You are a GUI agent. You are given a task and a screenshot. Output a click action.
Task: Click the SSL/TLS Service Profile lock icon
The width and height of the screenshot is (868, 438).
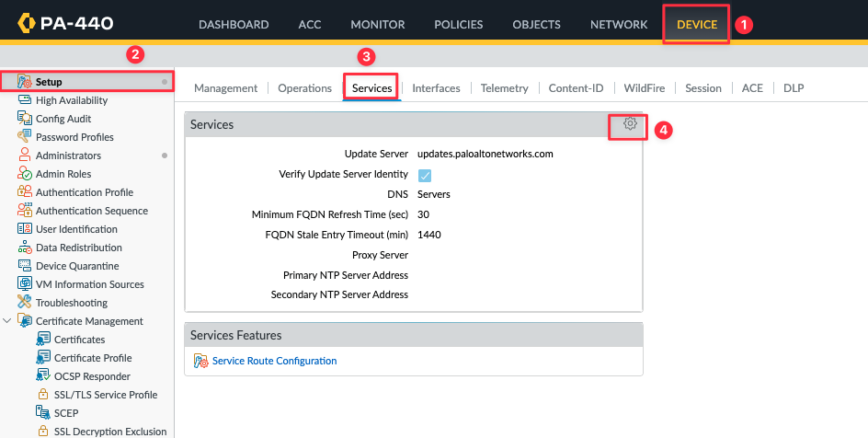tap(42, 394)
